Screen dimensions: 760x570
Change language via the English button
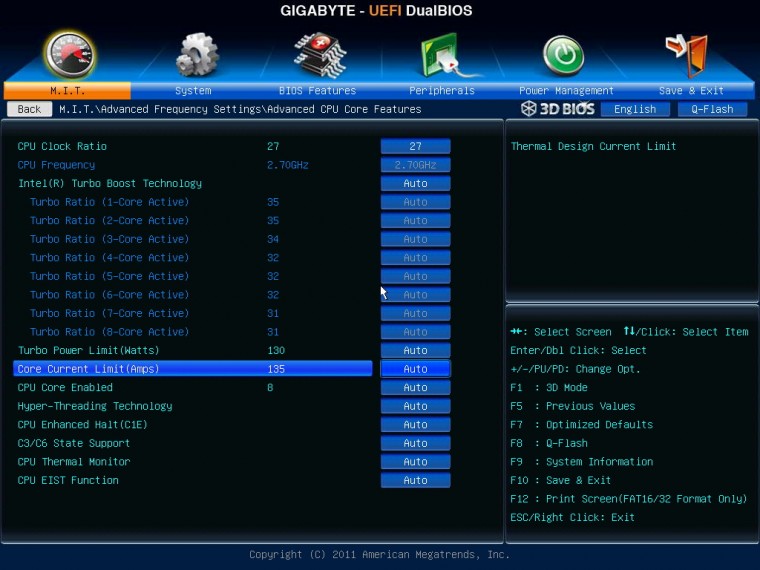point(635,110)
